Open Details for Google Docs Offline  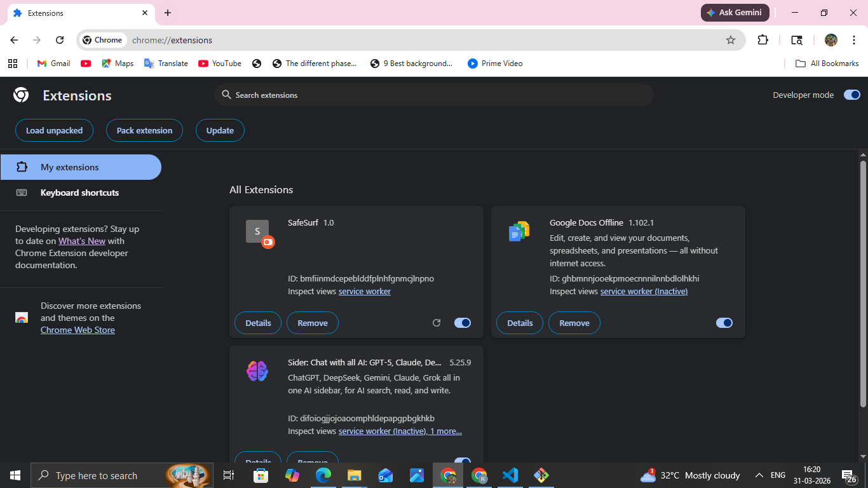520,323
